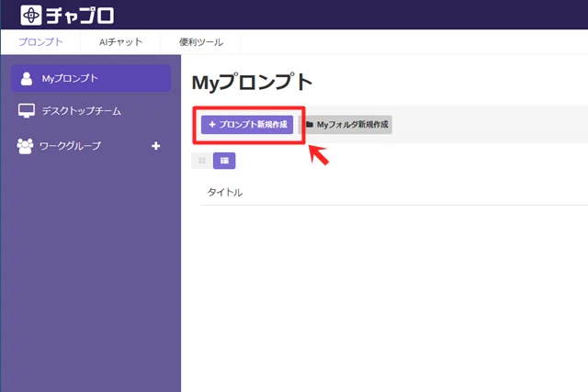588x392 pixels.
Task: Open the 便利ツール tab
Action: [201, 42]
